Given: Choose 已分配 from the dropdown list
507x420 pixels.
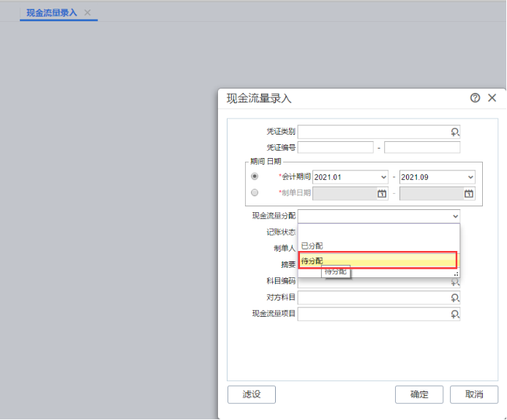Looking at the screenshot, I should [x=379, y=246].
